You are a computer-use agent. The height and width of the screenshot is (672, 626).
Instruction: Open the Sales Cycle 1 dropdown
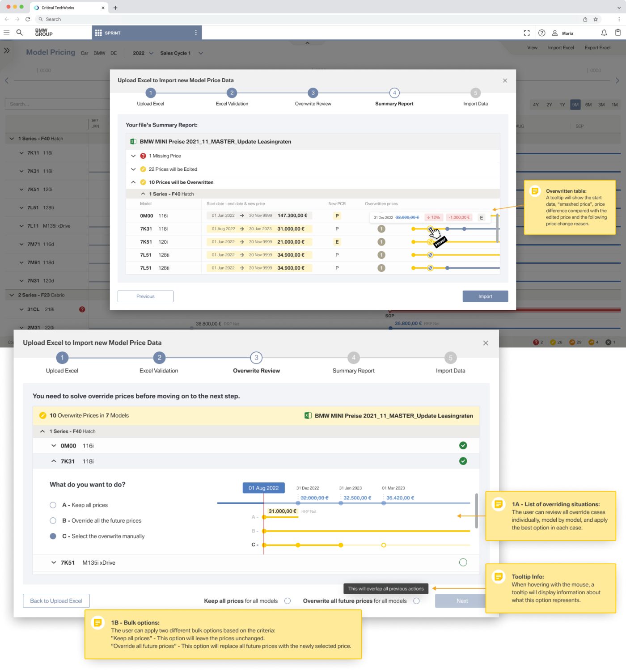[x=201, y=53]
